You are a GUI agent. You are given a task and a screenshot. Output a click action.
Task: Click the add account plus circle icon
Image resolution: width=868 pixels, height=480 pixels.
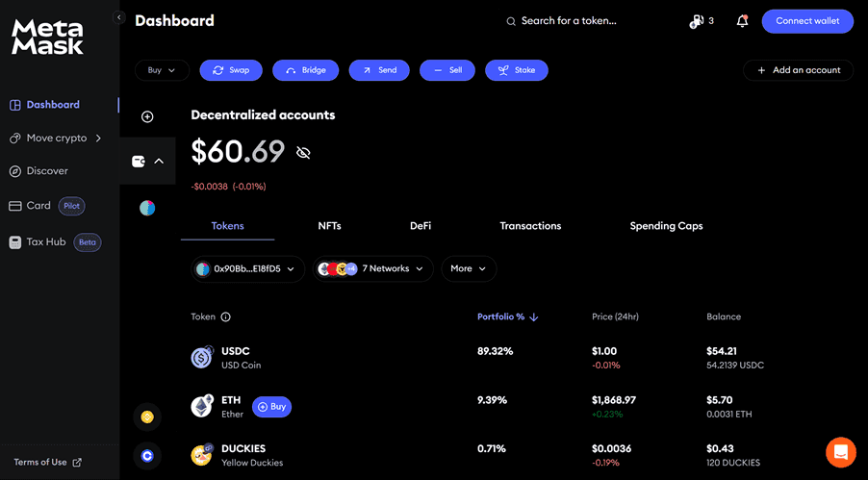(x=147, y=116)
